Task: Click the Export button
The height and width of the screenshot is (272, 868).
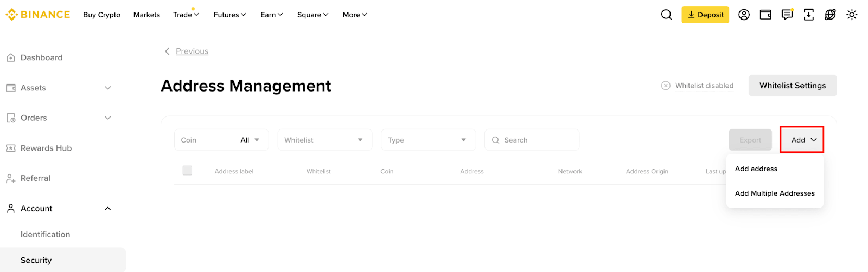Action: pyautogui.click(x=750, y=140)
